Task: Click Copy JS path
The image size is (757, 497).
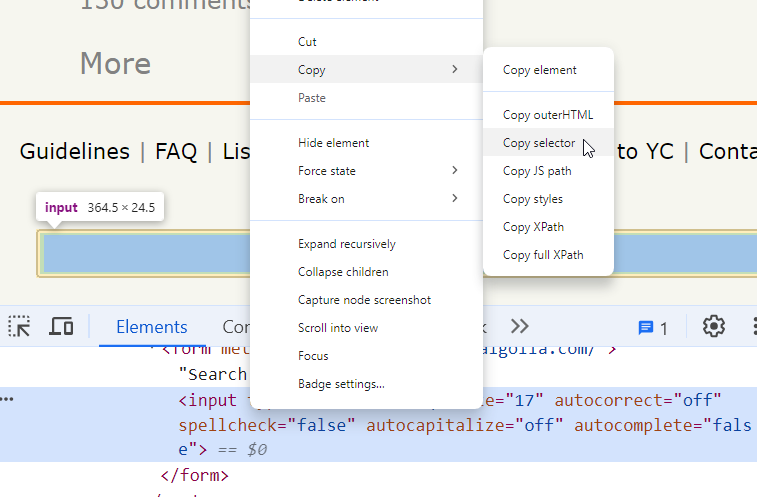Action: (x=537, y=171)
